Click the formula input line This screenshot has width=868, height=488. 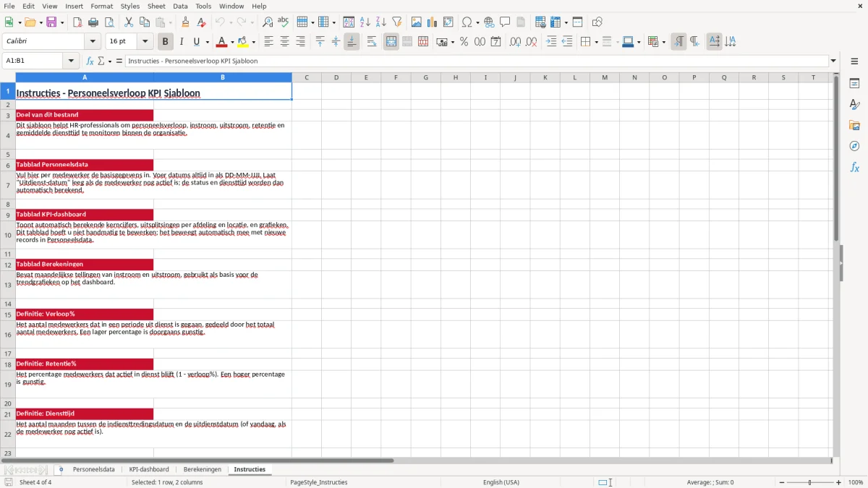[476, 61]
